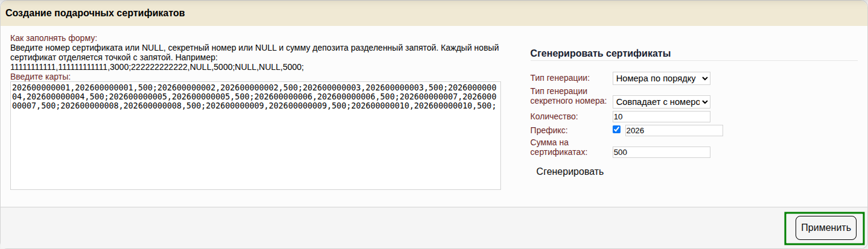This screenshot has width=868, height=249.
Task: Click the "Тип генерации:" label
Action: point(560,78)
